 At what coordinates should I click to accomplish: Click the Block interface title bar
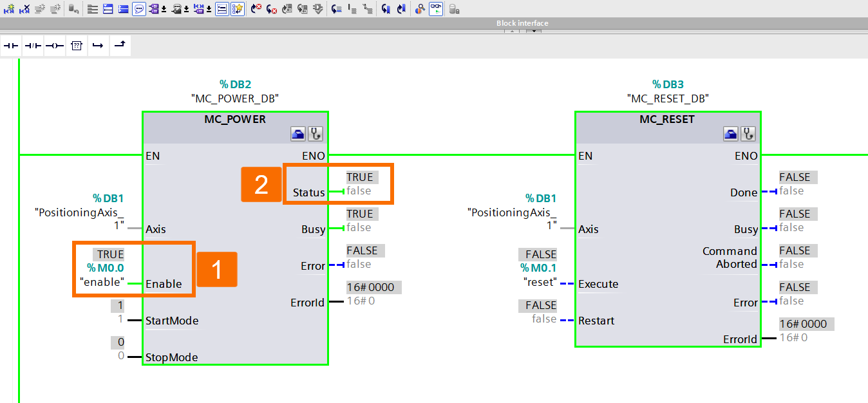coord(522,23)
